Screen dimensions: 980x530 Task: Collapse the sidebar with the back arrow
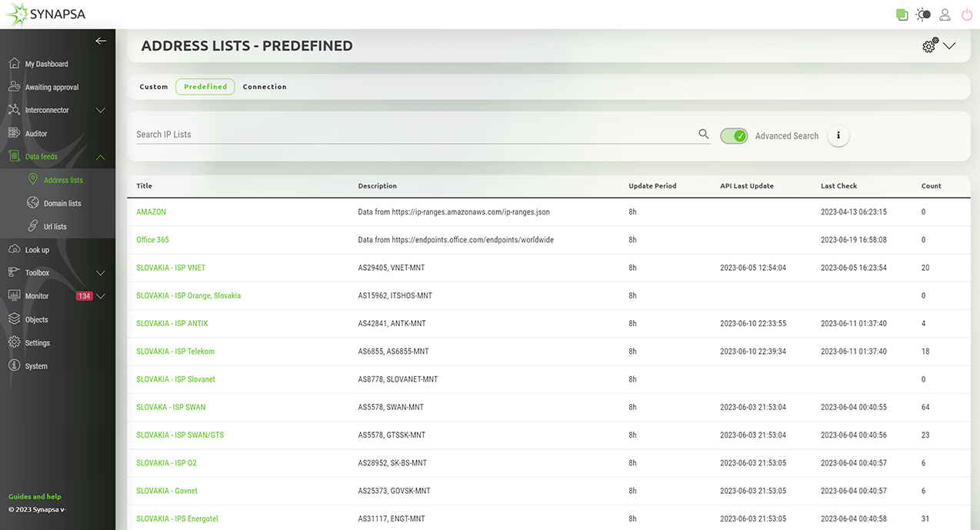[101, 41]
